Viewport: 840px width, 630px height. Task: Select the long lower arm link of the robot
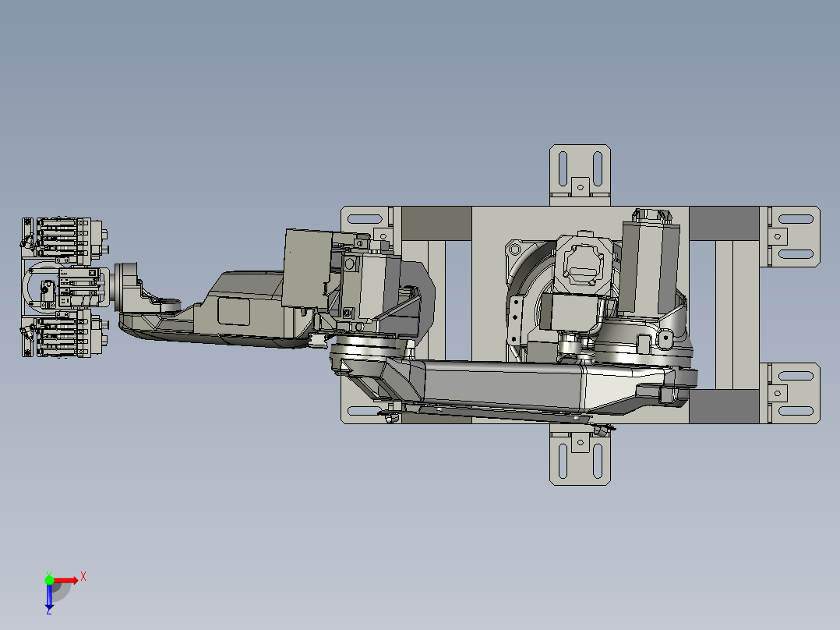click(514, 384)
